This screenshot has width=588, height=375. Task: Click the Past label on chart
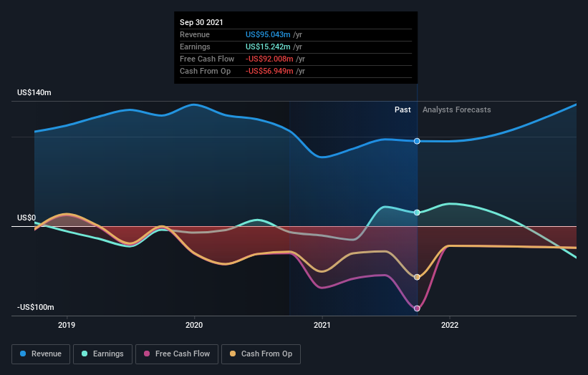pyautogui.click(x=403, y=109)
